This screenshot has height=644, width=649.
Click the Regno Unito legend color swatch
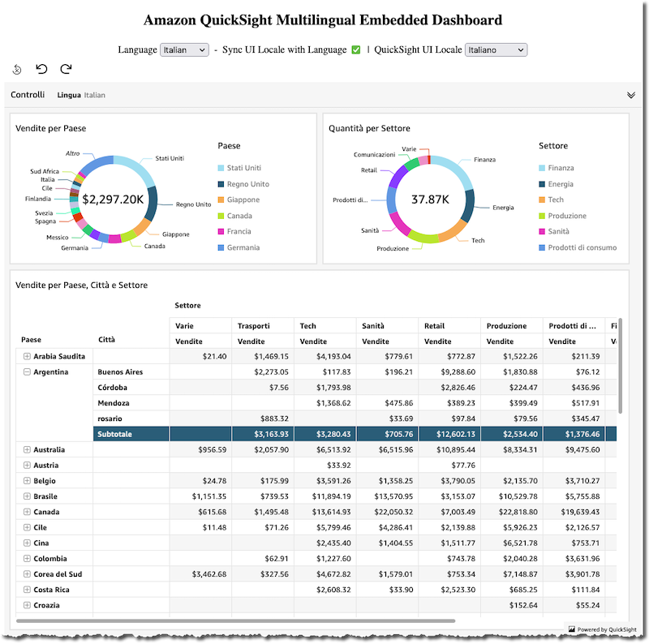point(221,184)
